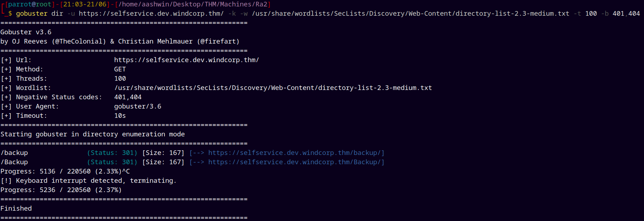
Task: Click the 'Gobuster v3.6' version line
Action: (26, 32)
